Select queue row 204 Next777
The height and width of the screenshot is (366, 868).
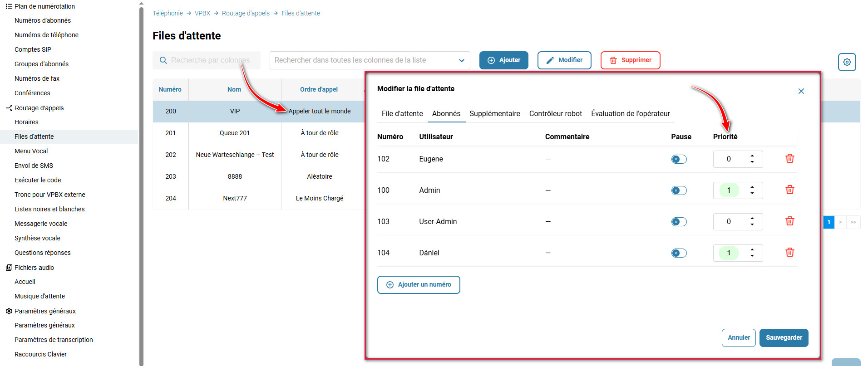click(x=259, y=198)
